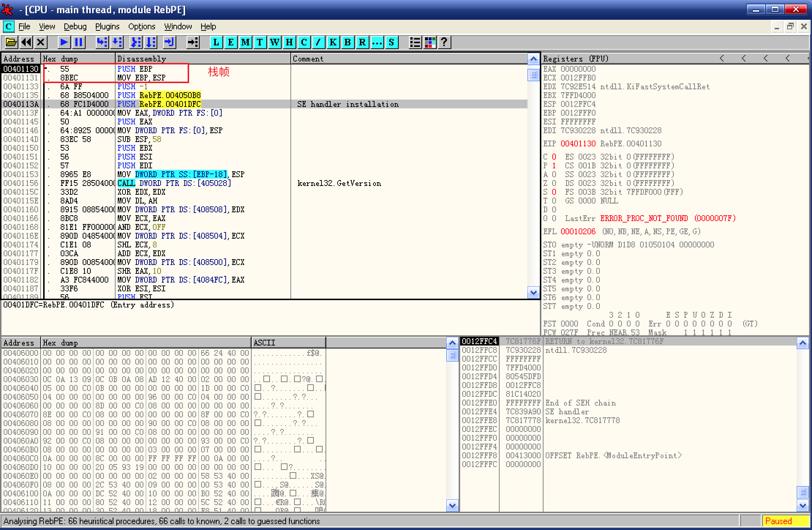Open the Debug menu

(x=75, y=27)
